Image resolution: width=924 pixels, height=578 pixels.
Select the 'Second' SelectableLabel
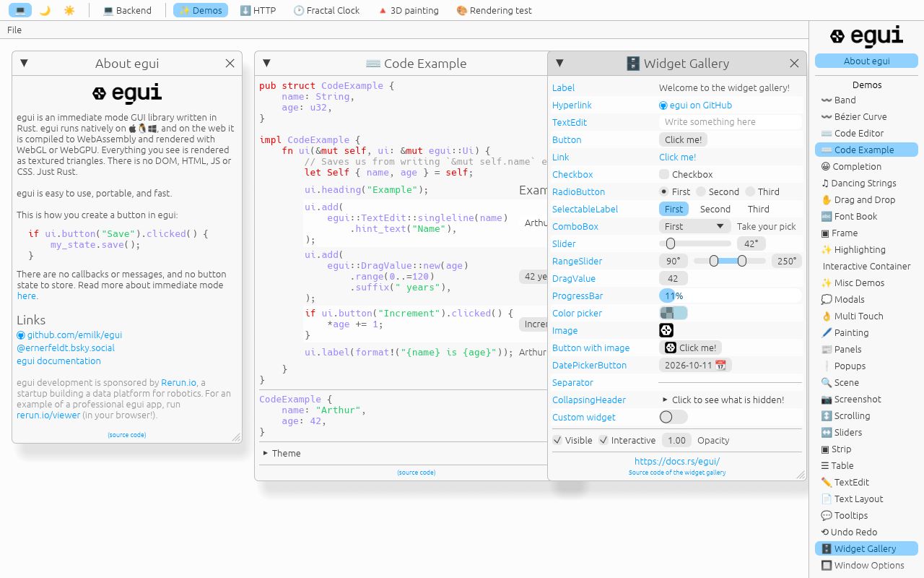(x=715, y=209)
